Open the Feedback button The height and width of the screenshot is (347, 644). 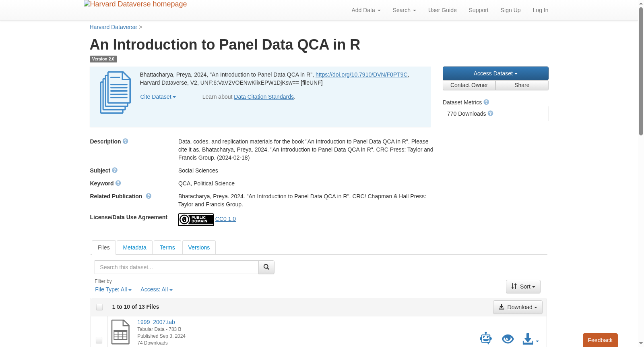coord(600,340)
